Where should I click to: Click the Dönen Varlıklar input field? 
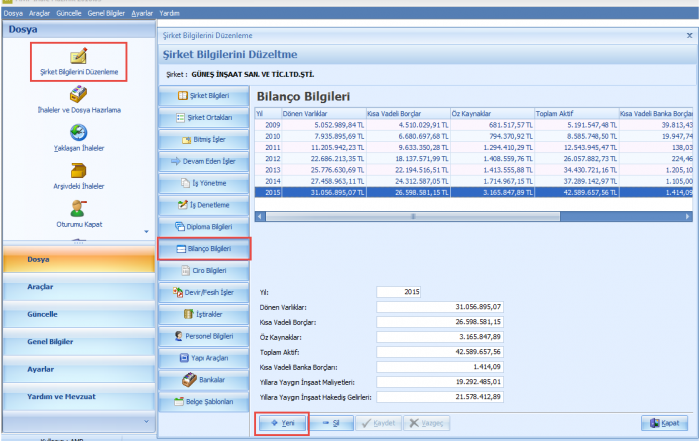[x=441, y=305]
